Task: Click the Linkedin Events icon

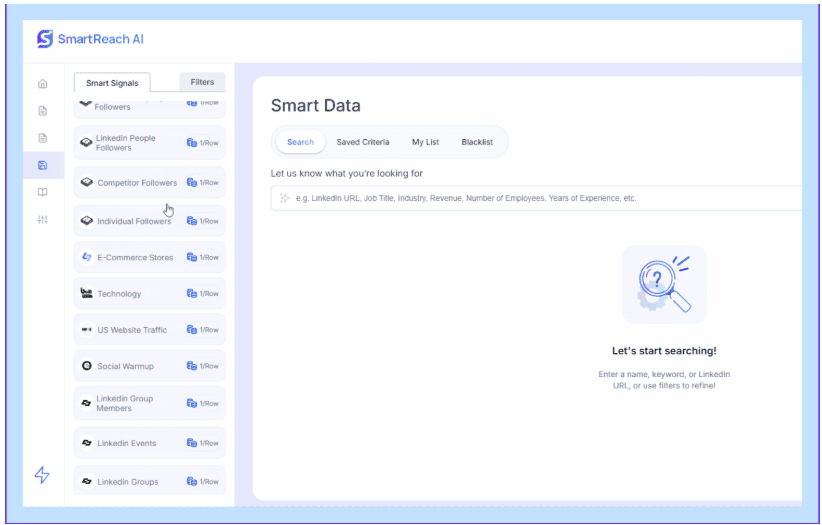Action: (86, 443)
